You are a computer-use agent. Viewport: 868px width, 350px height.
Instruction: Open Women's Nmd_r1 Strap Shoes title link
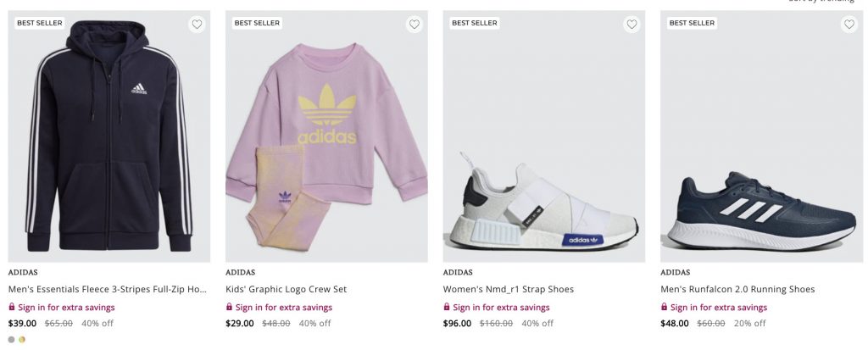pyautogui.click(x=508, y=290)
